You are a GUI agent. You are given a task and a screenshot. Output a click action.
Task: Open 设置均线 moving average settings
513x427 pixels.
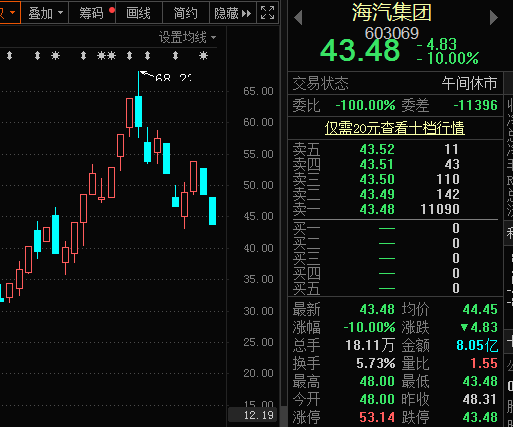click(x=187, y=37)
